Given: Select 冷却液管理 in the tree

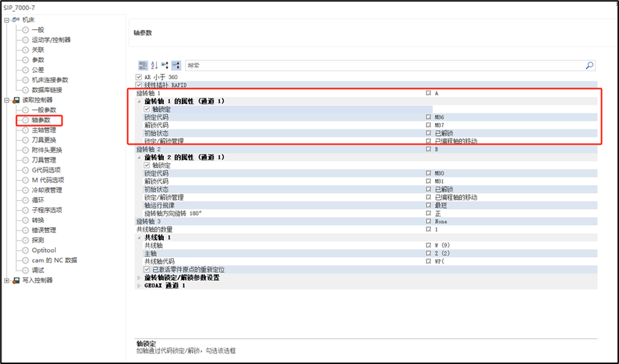Looking at the screenshot, I should 47,190.
